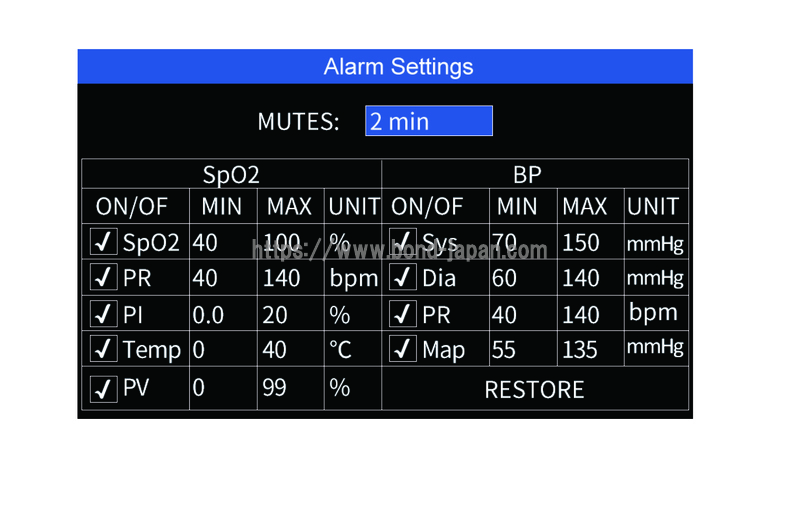Toggle the PV alarm checkbox
Image resolution: width=800 pixels, height=507 pixels.
pyautogui.click(x=104, y=389)
